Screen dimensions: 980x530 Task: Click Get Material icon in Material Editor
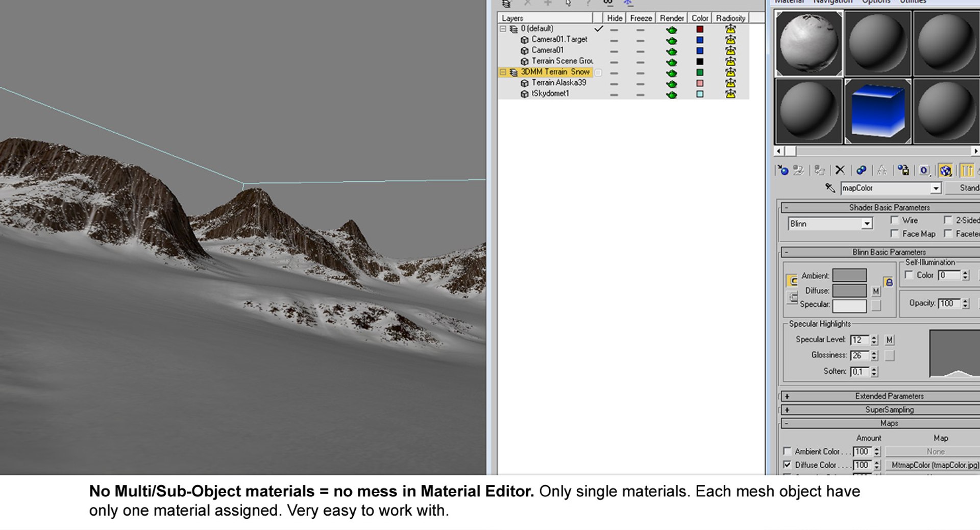pos(782,171)
